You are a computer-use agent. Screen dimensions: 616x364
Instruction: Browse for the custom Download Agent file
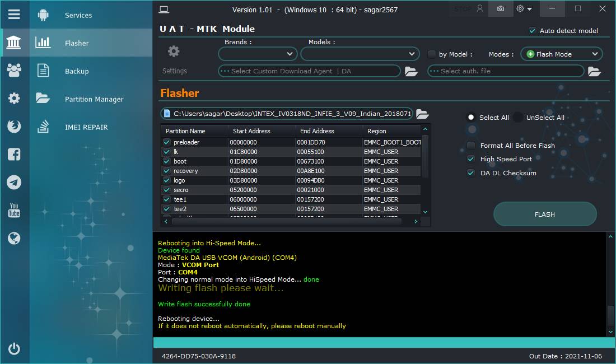411,71
